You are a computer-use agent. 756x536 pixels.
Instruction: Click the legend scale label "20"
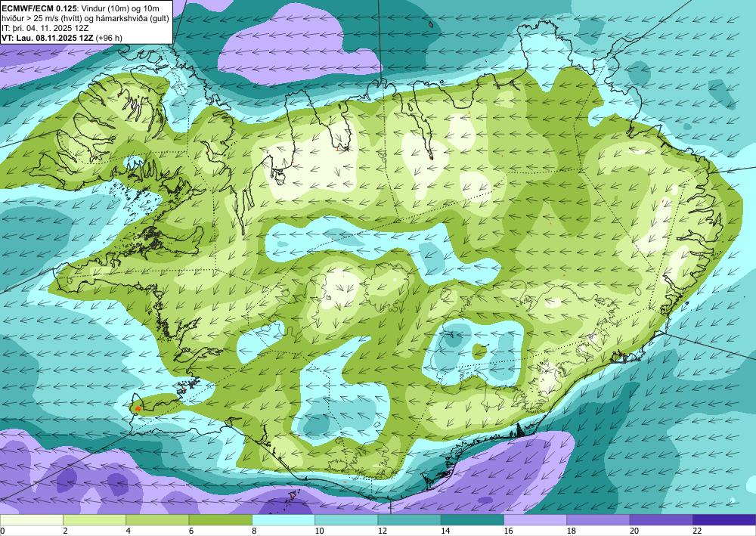(634, 531)
